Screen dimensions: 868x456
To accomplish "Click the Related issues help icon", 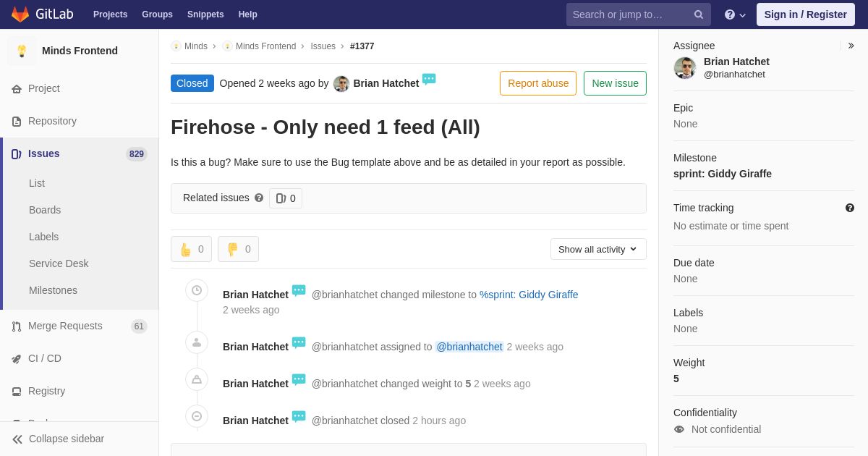I will [x=259, y=198].
